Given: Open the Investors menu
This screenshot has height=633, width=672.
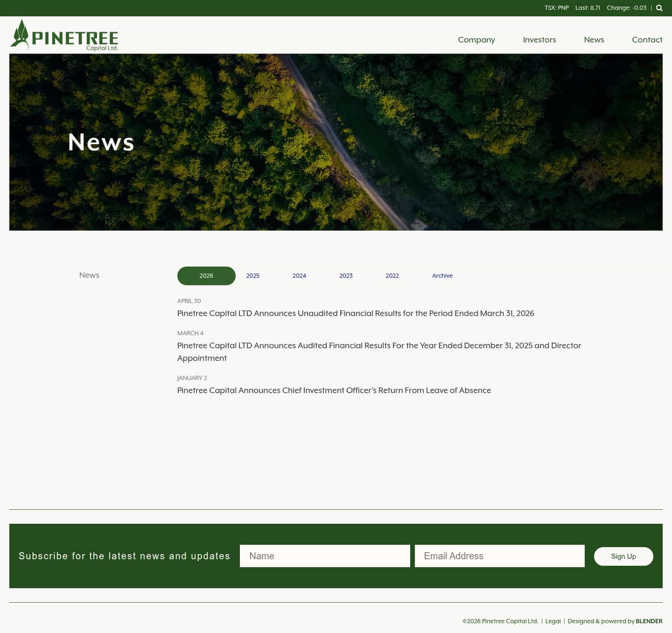Looking at the screenshot, I should [x=539, y=40].
